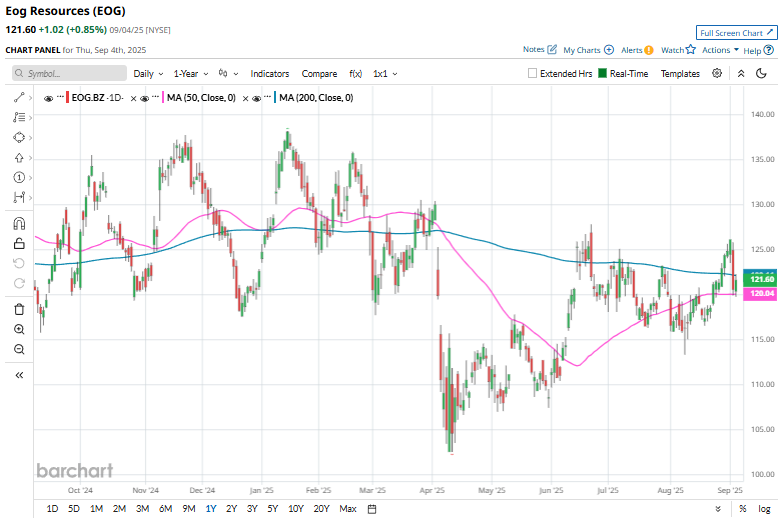Select the trend line drawing tool
The height and width of the screenshot is (526, 782).
click(x=19, y=98)
